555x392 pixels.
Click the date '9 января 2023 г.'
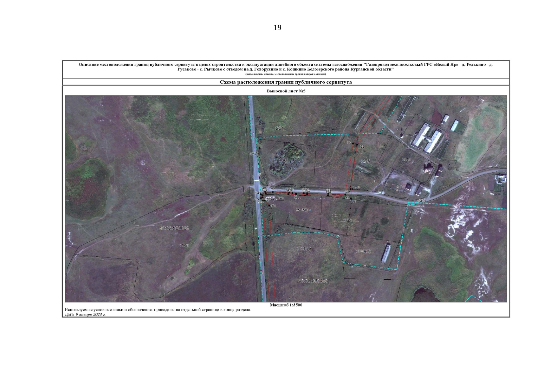(x=91, y=315)
